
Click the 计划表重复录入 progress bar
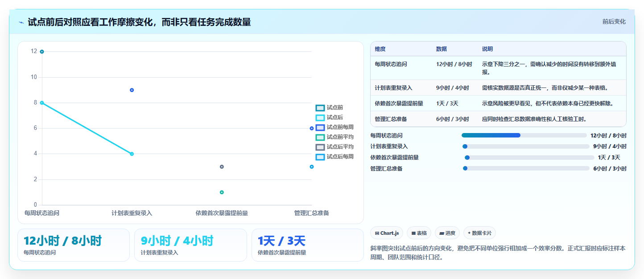coord(526,146)
